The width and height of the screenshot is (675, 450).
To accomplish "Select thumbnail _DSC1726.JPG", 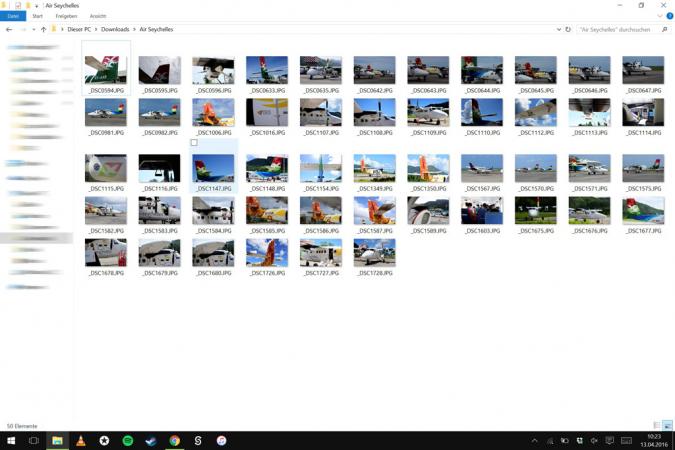I will point(267,252).
